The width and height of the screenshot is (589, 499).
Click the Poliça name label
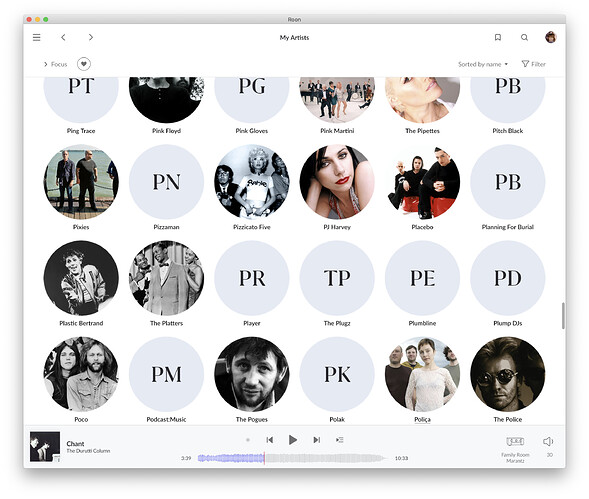tap(422, 419)
